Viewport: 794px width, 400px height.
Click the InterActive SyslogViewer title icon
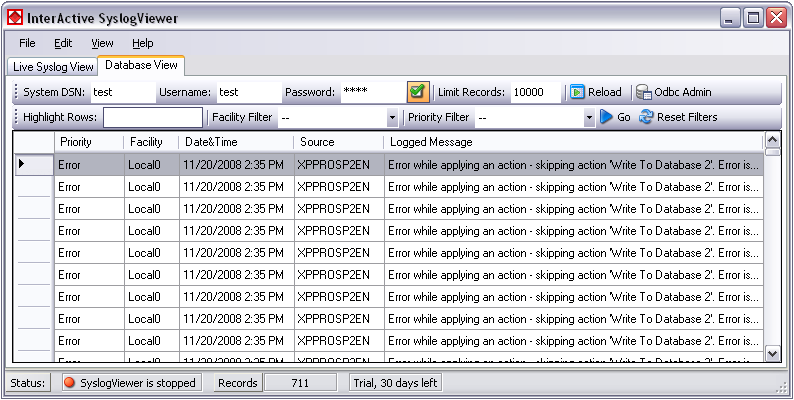(x=15, y=17)
